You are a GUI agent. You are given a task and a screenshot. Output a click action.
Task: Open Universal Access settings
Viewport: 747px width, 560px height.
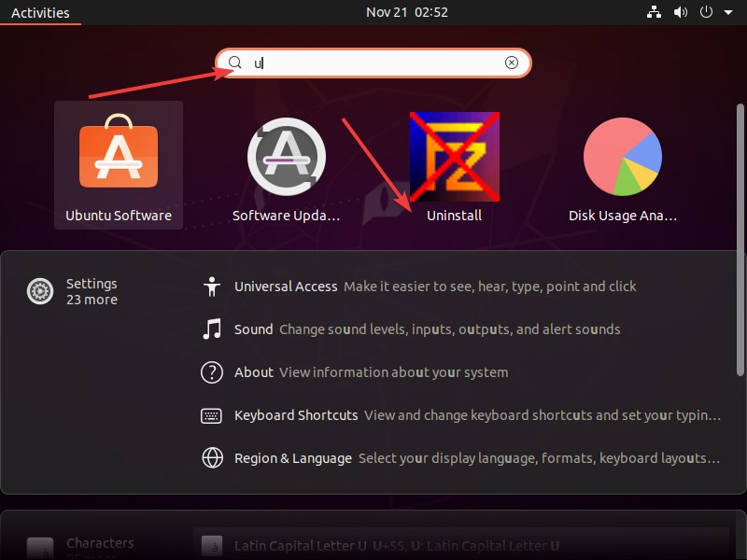pos(285,287)
